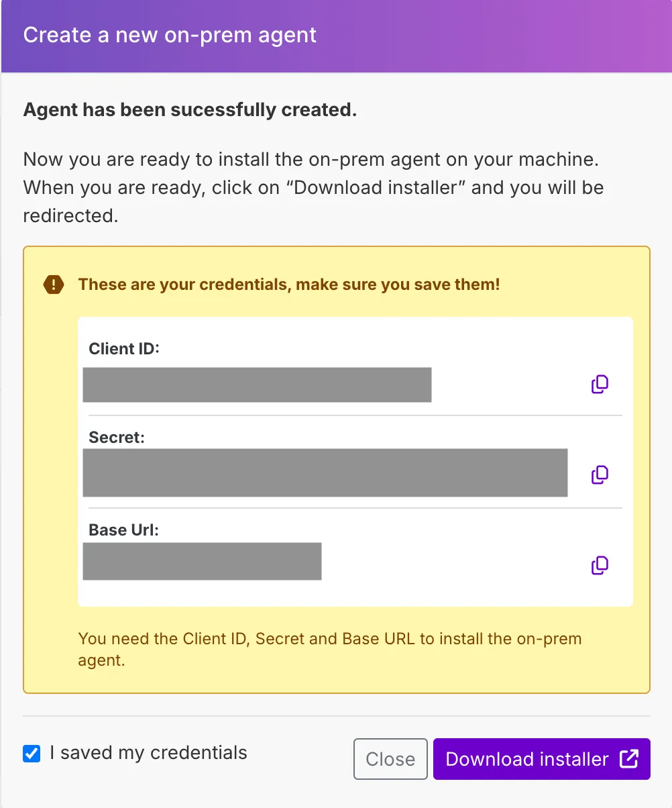This screenshot has width=672, height=808.
Task: Click the external-link arrow icon
Action: (x=629, y=759)
